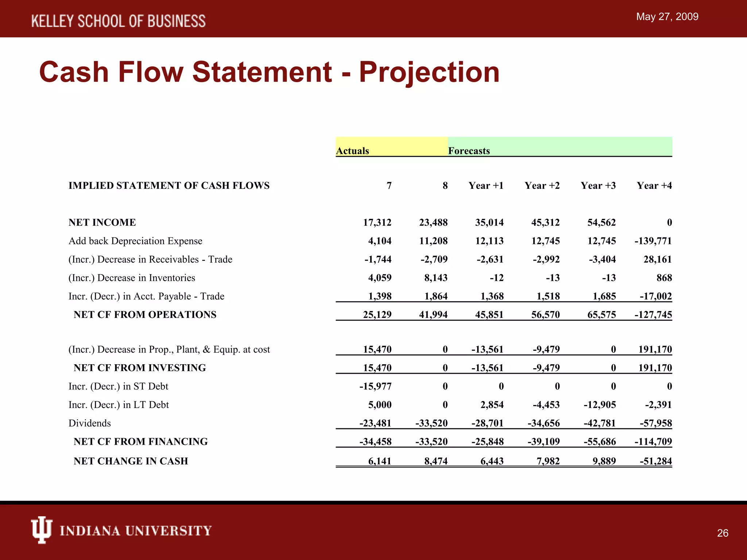Click the slide page number 26

click(x=723, y=533)
